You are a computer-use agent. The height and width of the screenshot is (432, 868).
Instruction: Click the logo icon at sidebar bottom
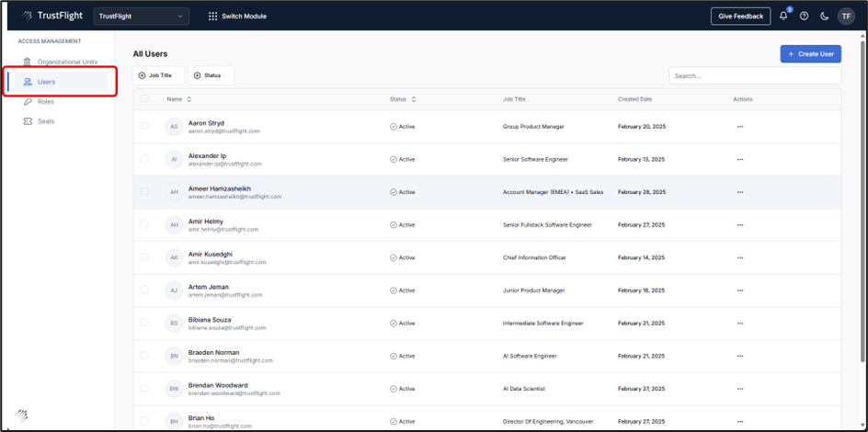pos(21,415)
